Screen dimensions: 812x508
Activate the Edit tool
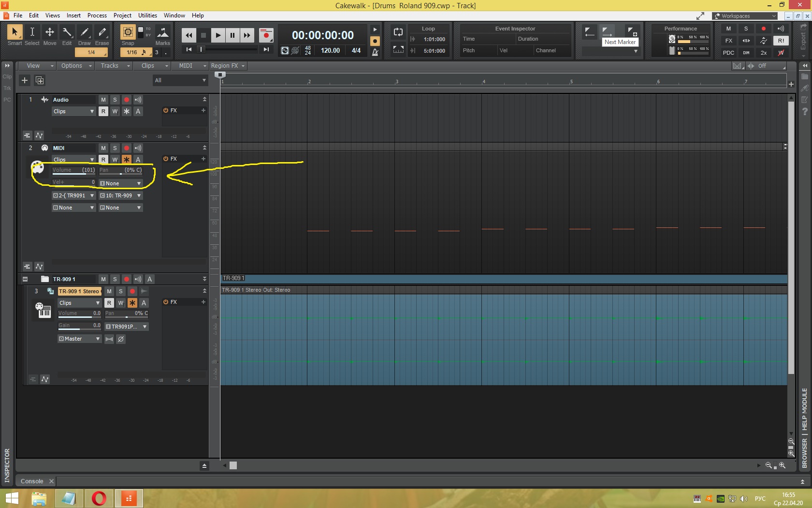(x=67, y=35)
